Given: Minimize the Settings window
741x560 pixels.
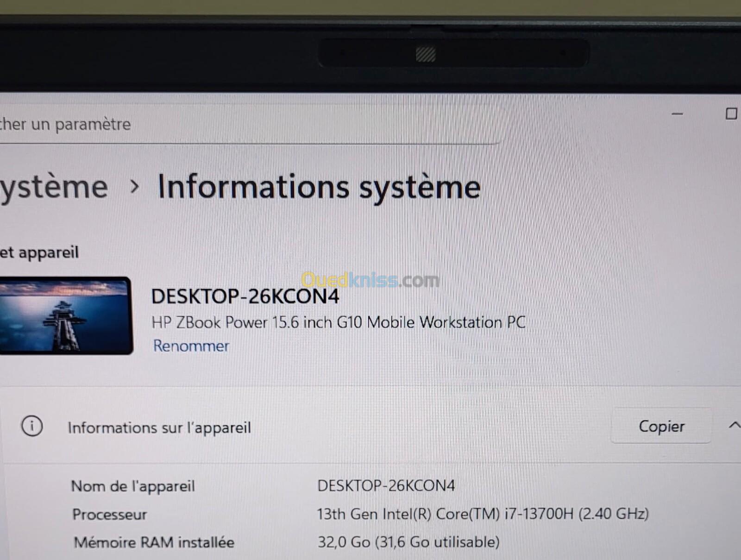Looking at the screenshot, I should (x=678, y=113).
